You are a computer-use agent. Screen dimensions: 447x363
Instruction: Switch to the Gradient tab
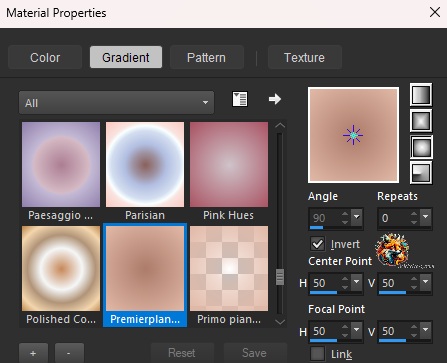126,57
